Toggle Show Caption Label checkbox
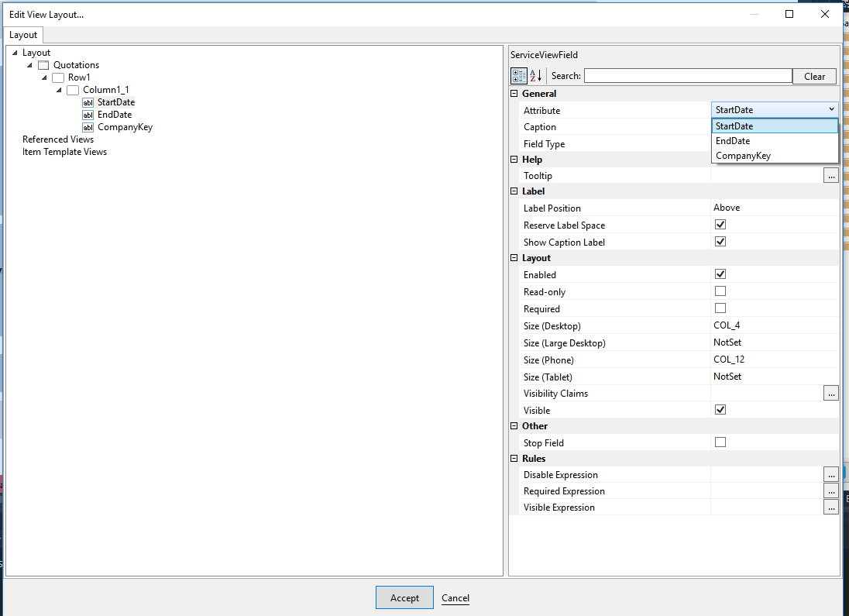 click(720, 242)
